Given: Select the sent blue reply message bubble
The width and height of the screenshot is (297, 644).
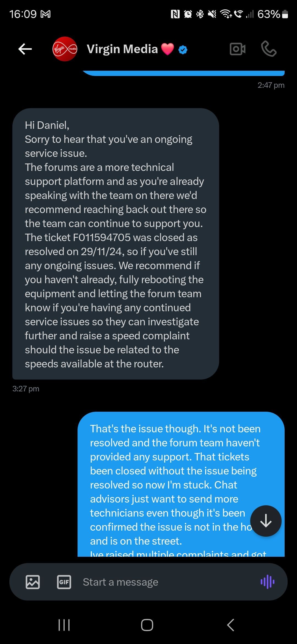Looking at the screenshot, I should pyautogui.click(x=181, y=484).
